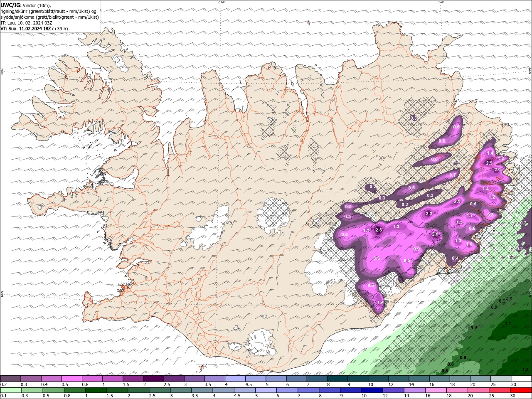This screenshot has height=399, width=532.
Task: Select white snow swatch after the 30 label
Action: (521, 379)
